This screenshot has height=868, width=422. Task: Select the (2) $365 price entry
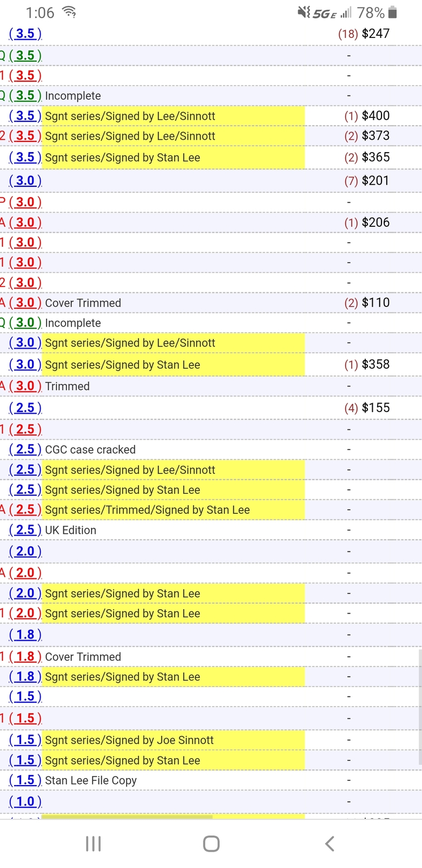click(x=367, y=158)
